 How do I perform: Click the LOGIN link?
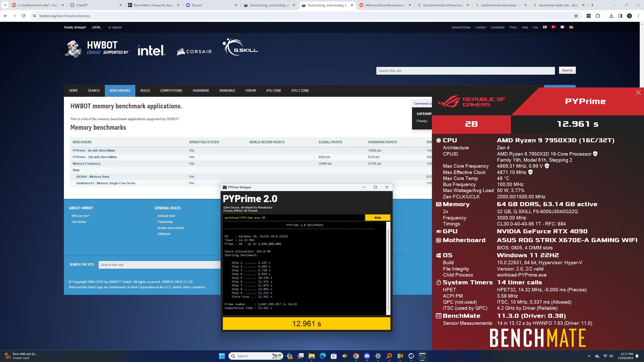(97, 27)
